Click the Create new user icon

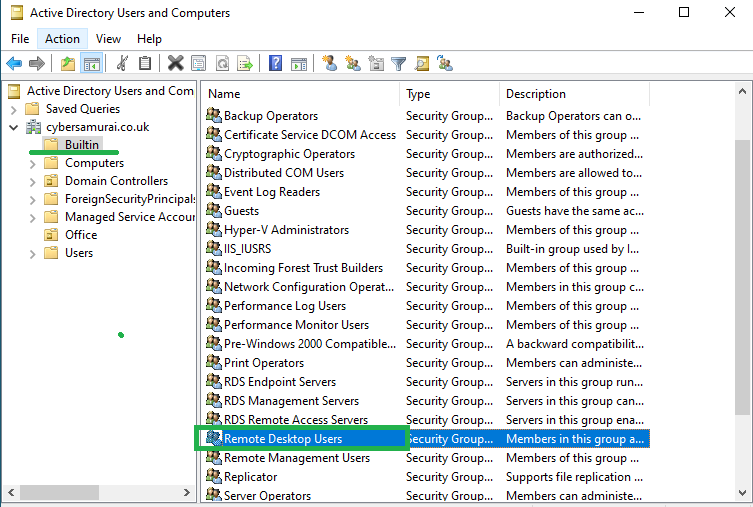point(329,64)
